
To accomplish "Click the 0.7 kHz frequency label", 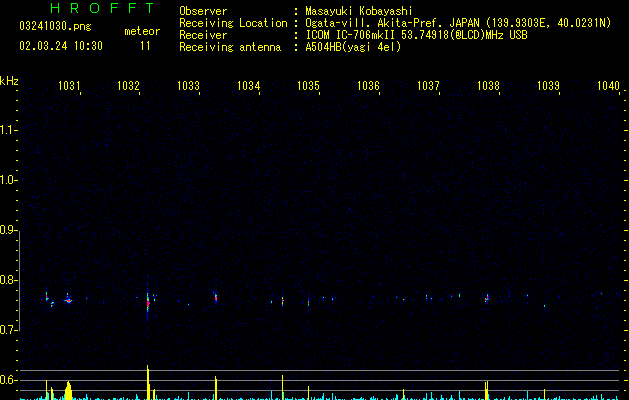I will coord(8,330).
